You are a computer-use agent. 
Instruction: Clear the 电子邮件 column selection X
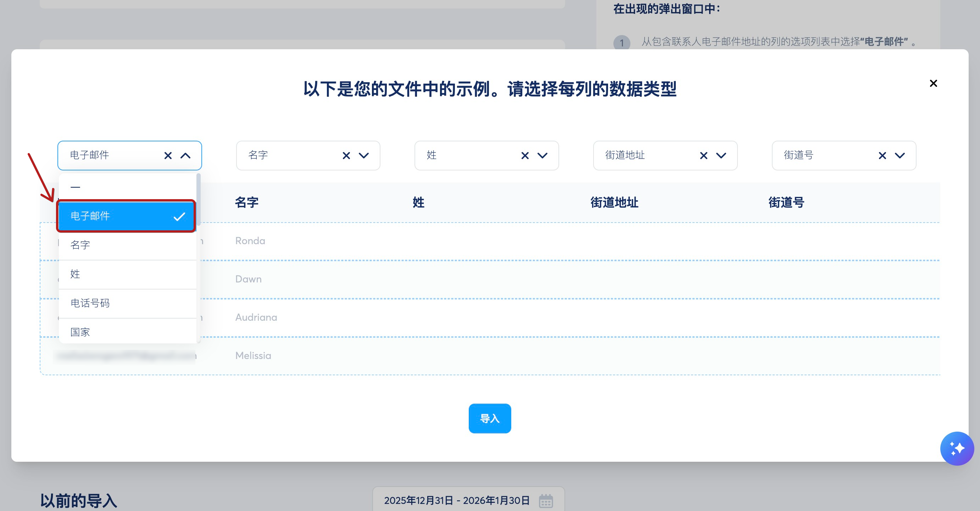pyautogui.click(x=168, y=156)
